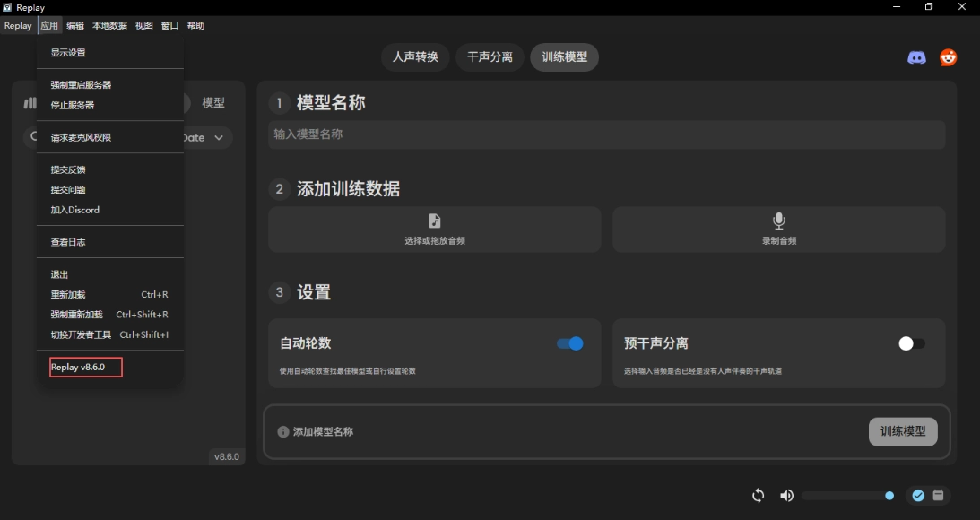The width and height of the screenshot is (980, 520).
Task: Open the Discord icon link
Action: click(916, 57)
